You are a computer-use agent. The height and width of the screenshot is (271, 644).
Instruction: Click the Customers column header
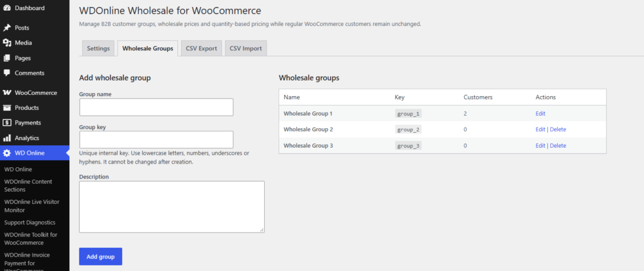point(478,97)
